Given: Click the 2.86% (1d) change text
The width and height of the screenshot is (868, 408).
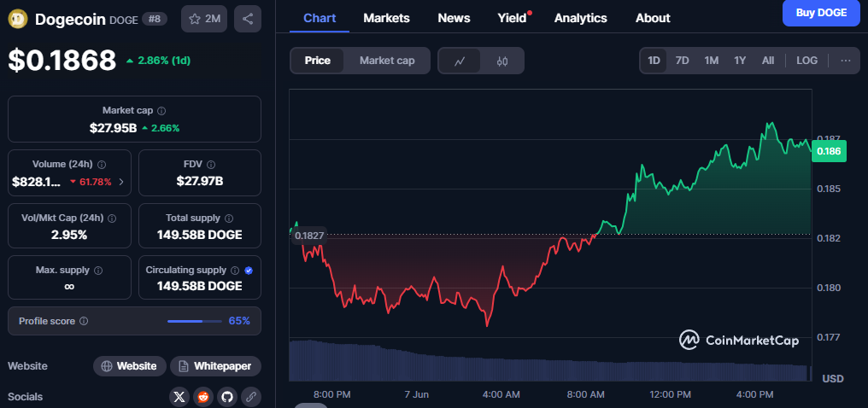Looking at the screenshot, I should pyautogui.click(x=158, y=61).
